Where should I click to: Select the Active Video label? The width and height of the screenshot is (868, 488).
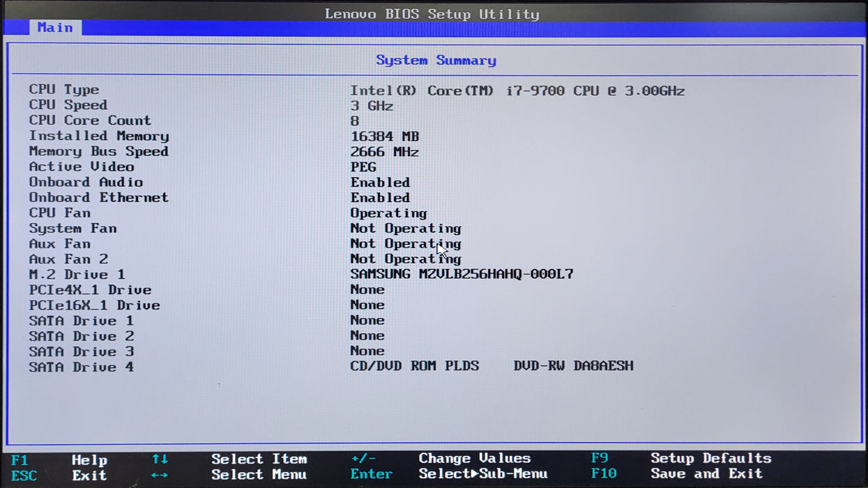tap(82, 167)
